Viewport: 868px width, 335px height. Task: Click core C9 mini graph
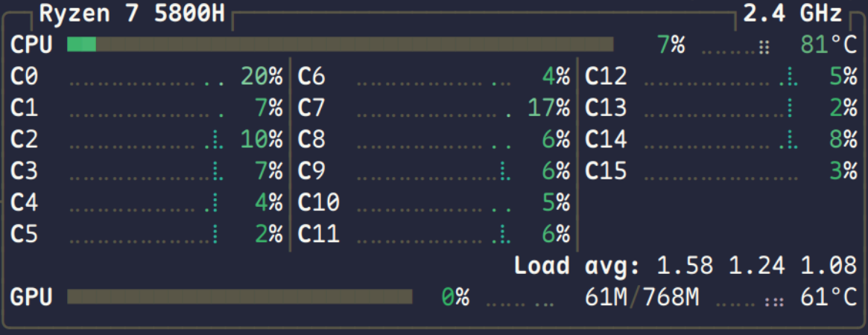(x=434, y=173)
